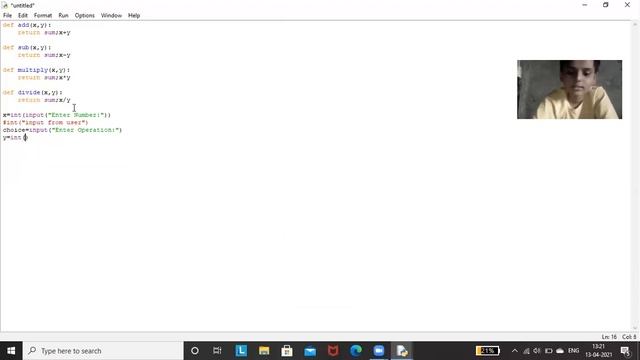Click the webcam video thumbnail

pos(569,89)
